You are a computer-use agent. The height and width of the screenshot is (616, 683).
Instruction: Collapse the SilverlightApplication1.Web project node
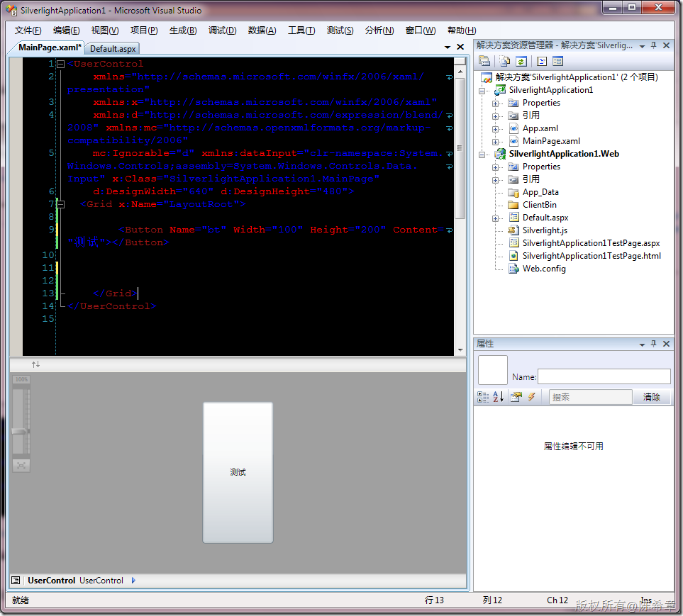click(x=482, y=155)
